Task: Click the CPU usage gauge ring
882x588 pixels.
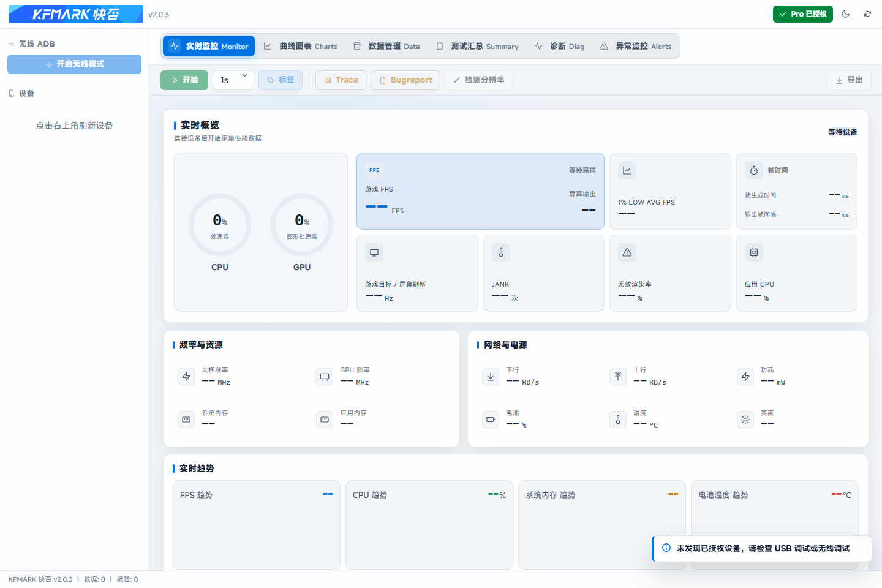Action: (x=220, y=225)
